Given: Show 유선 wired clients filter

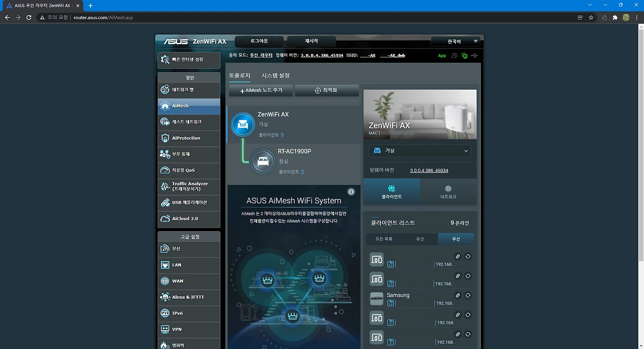Looking at the screenshot, I should click(420, 239).
